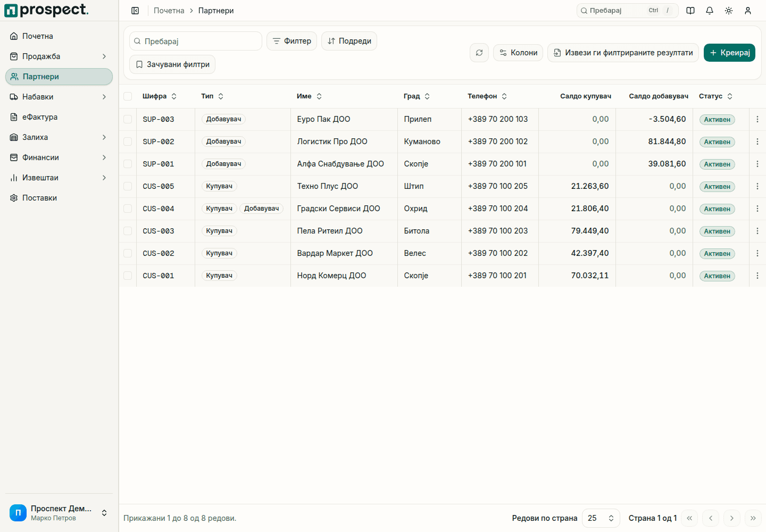Sort by the Шифра column

click(x=160, y=96)
